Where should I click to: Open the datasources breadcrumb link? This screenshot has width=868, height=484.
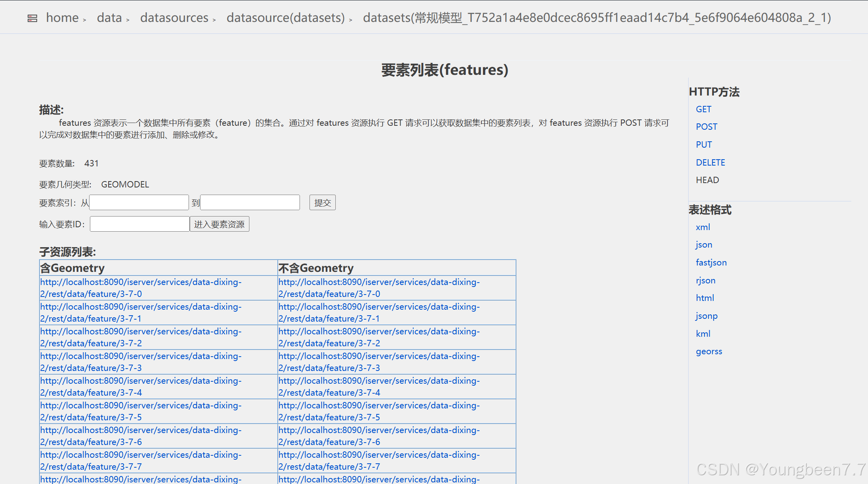point(174,18)
